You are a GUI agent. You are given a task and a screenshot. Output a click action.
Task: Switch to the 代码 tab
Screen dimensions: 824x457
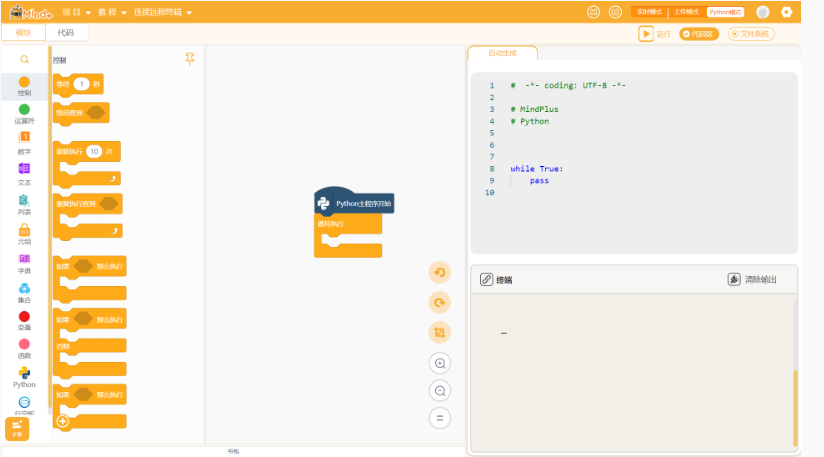[x=66, y=33]
